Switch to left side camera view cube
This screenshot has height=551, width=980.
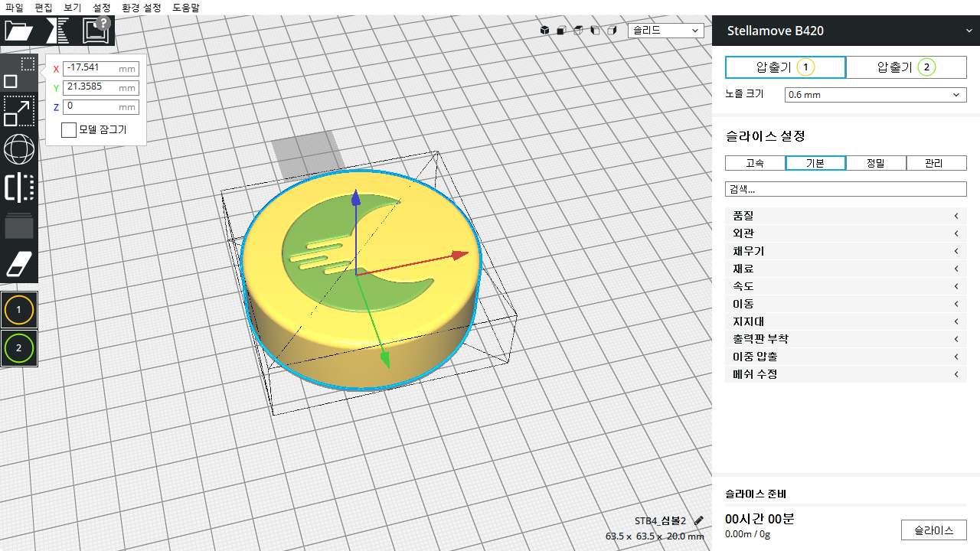(x=595, y=31)
